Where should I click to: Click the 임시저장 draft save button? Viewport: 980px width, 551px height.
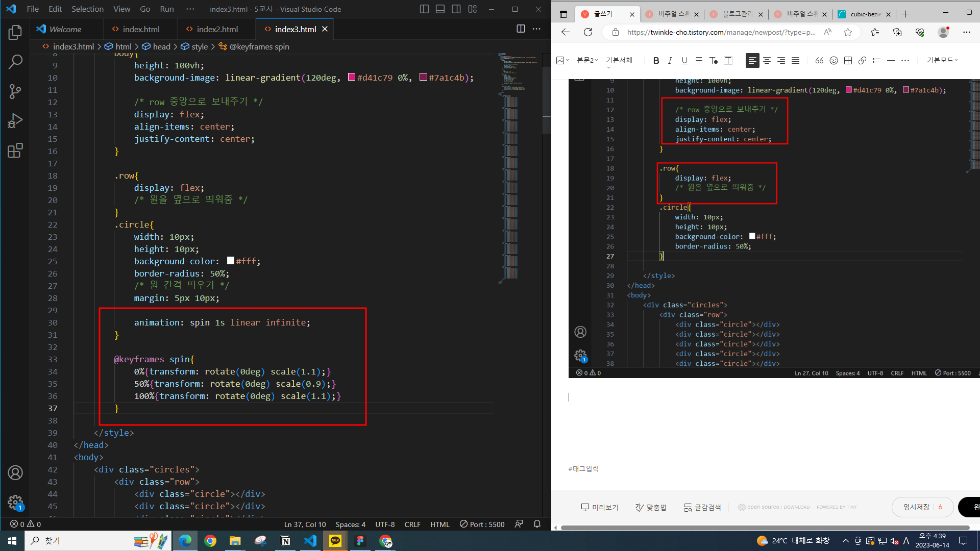click(916, 507)
